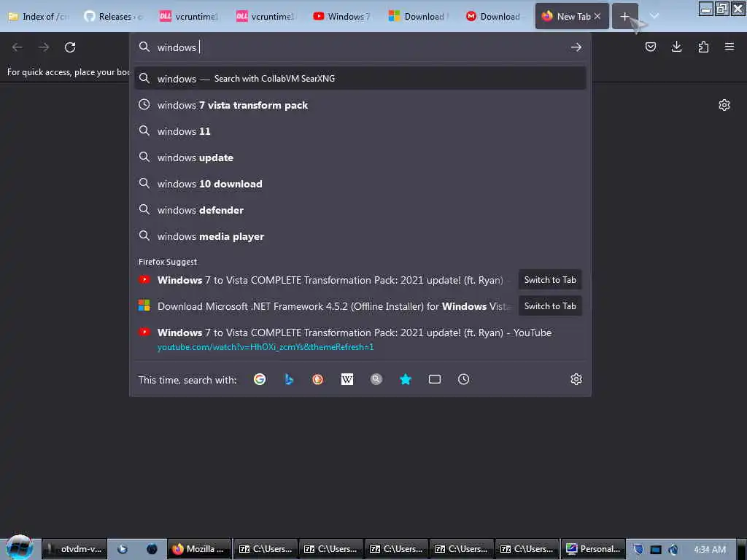
Task: Search with DuckDuckGo engine icon
Action: [x=318, y=379]
